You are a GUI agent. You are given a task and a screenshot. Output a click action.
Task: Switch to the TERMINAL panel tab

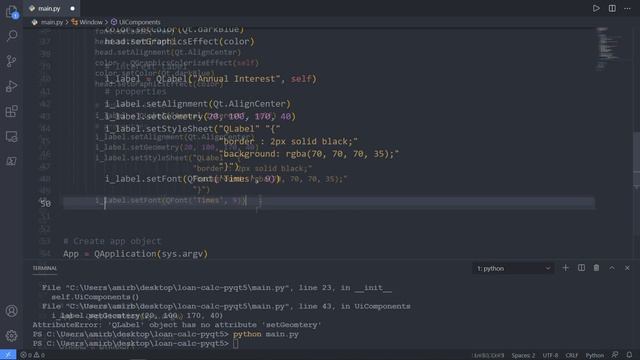45,268
